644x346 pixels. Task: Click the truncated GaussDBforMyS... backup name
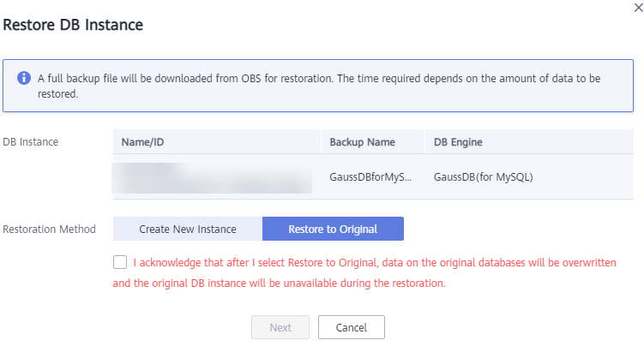(370, 177)
